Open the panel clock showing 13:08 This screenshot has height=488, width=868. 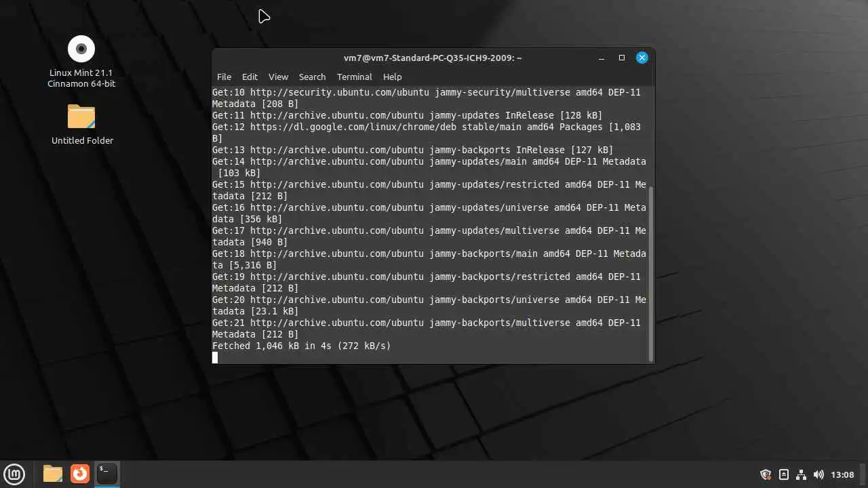[842, 474]
